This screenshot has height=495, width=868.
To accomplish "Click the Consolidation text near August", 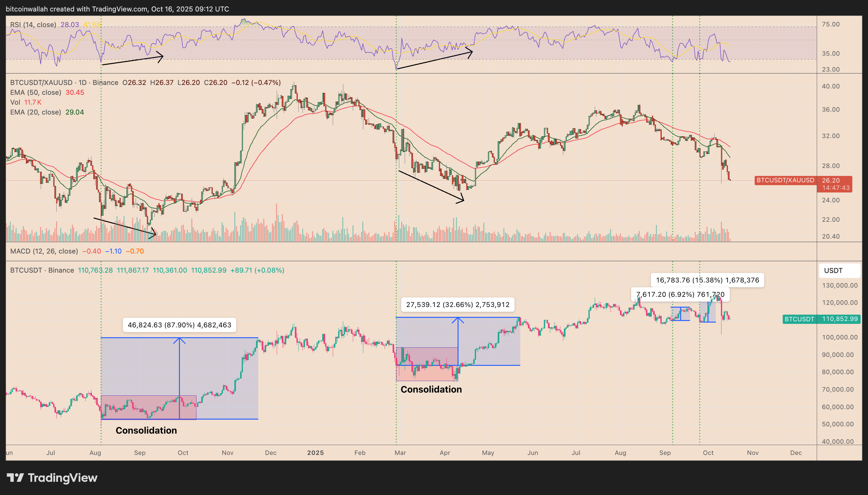I will [146, 430].
